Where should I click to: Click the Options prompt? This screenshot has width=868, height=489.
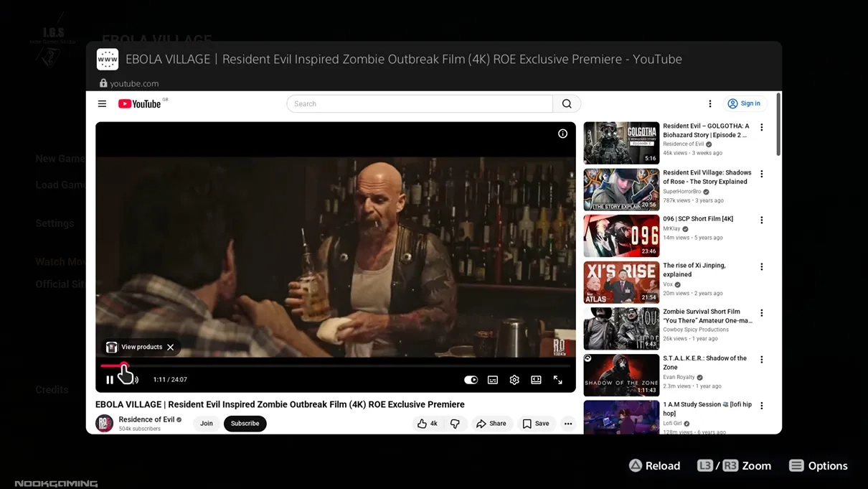coord(819,465)
